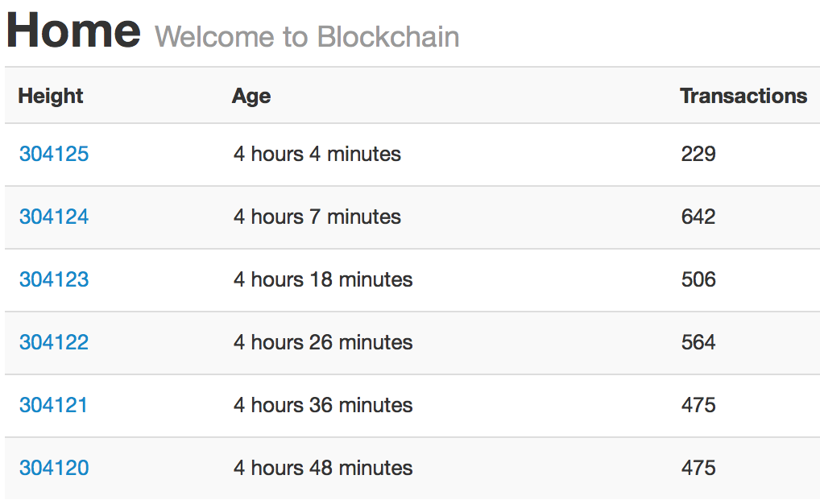Click the 4 hours 48 minutes age
The height and width of the screenshot is (504, 820).
tap(323, 468)
